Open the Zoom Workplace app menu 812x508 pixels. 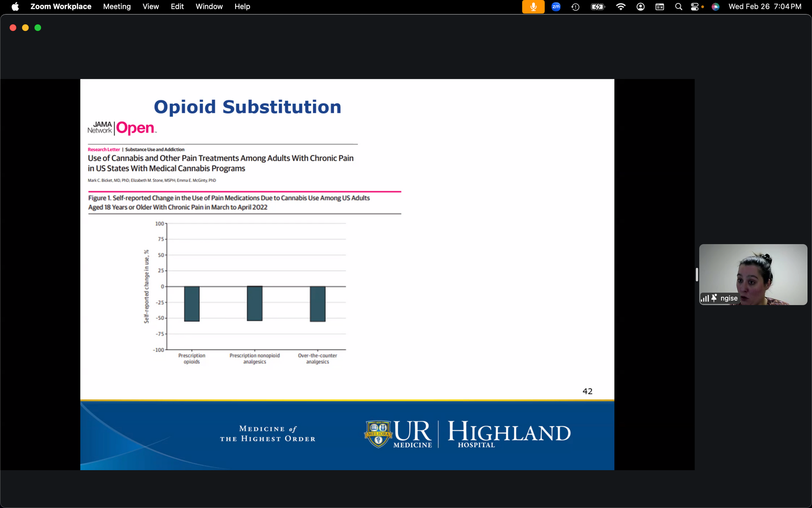click(61, 7)
